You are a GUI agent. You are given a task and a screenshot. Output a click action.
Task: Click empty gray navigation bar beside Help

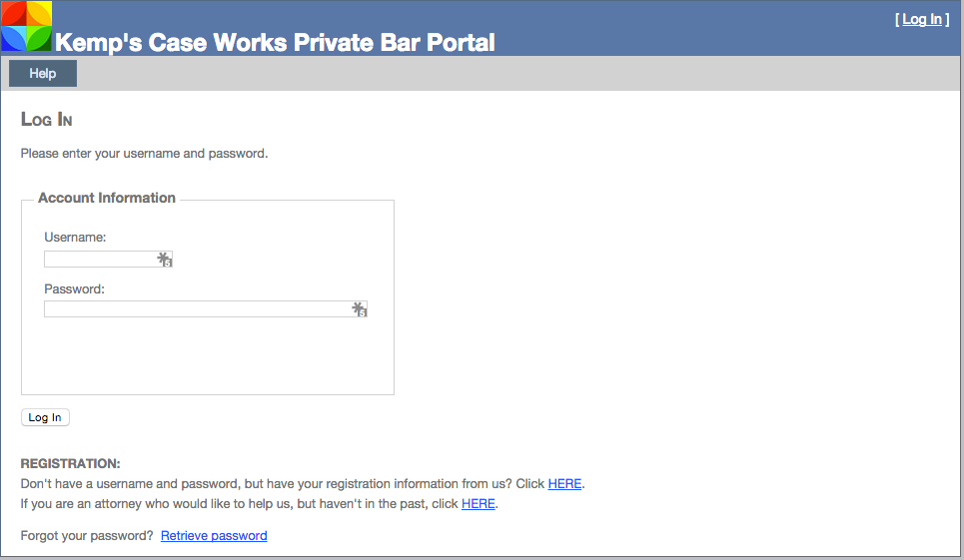(499, 74)
